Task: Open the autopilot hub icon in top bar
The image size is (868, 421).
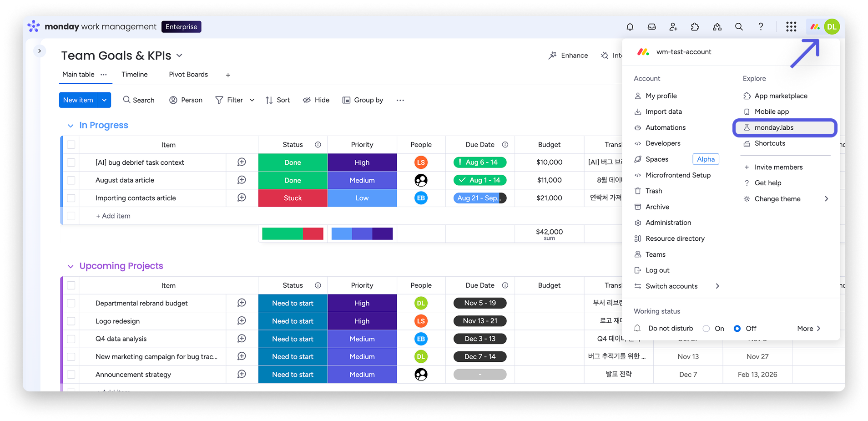Action: click(x=717, y=27)
